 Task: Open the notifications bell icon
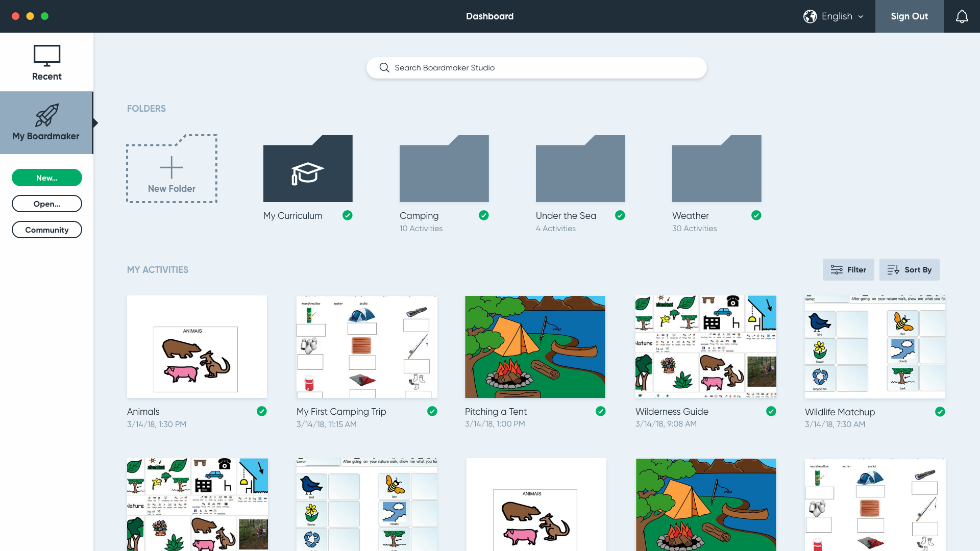click(x=962, y=16)
